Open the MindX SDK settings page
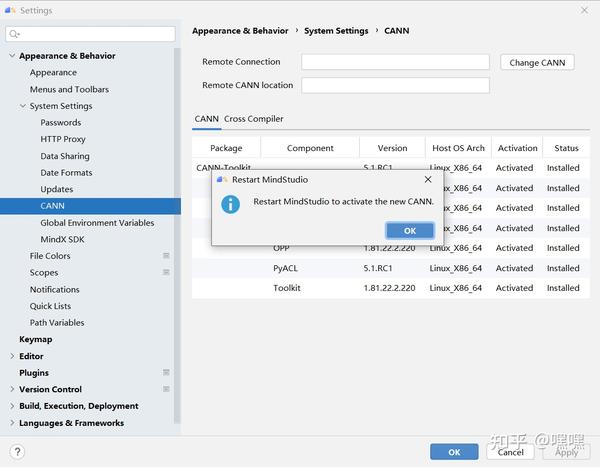 (x=62, y=239)
